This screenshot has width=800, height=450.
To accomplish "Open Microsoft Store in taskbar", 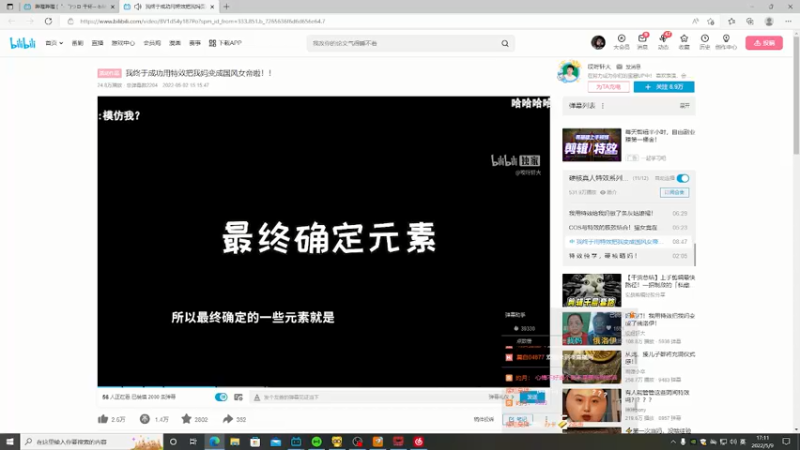I will [x=255, y=441].
